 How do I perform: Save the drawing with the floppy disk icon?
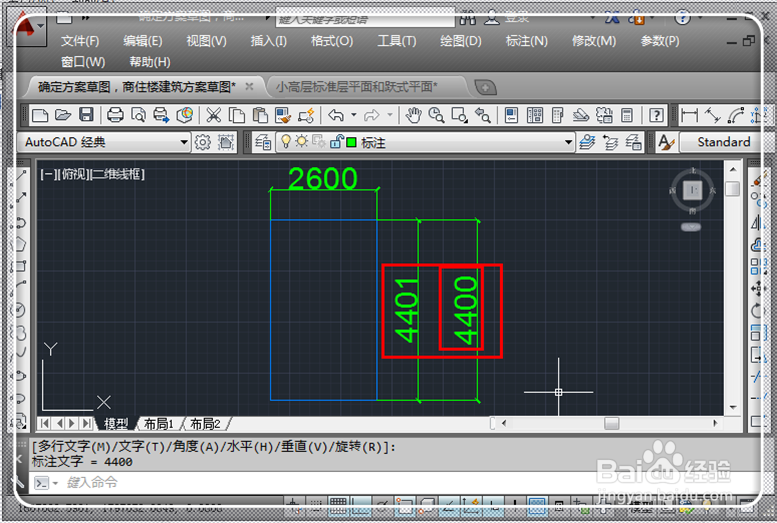click(x=86, y=116)
